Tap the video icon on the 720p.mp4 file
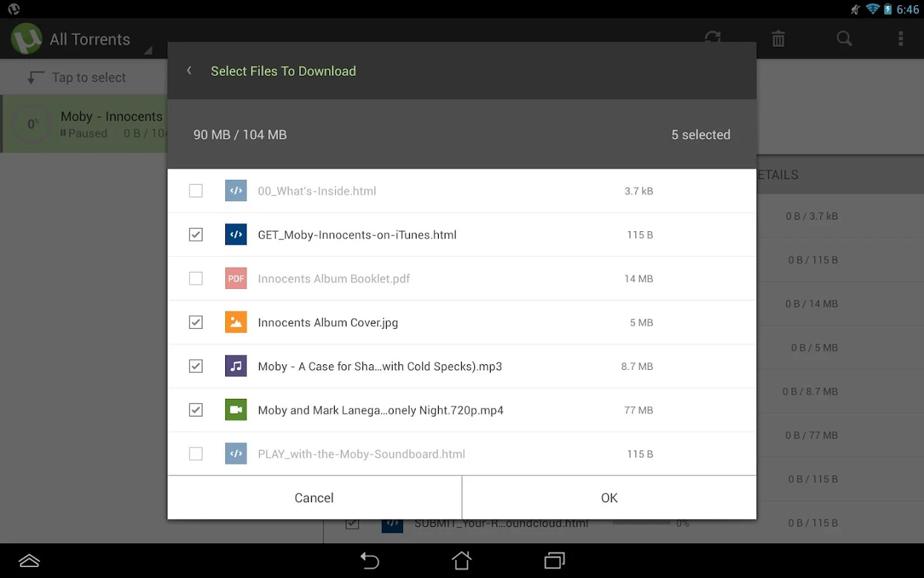Screen dimensions: 924x578 (235, 410)
